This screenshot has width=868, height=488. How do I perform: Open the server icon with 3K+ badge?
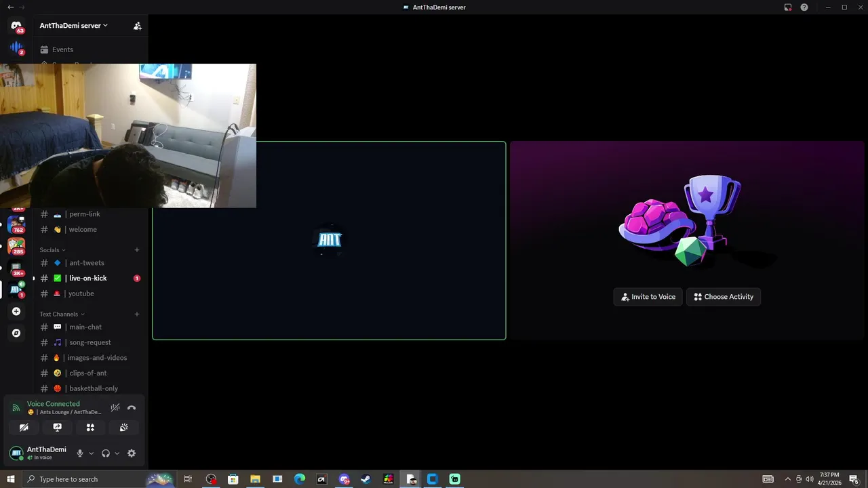coord(16,268)
